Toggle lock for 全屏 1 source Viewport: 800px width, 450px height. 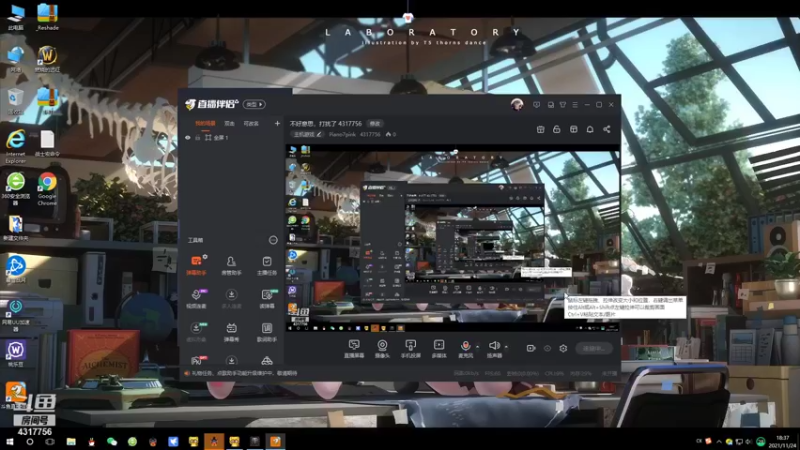click(x=197, y=138)
